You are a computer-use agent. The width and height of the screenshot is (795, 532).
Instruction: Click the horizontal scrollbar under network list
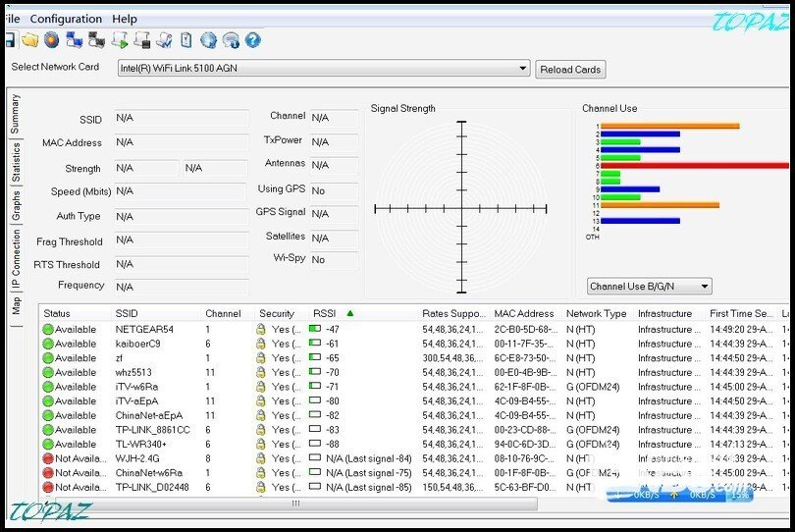pos(294,504)
